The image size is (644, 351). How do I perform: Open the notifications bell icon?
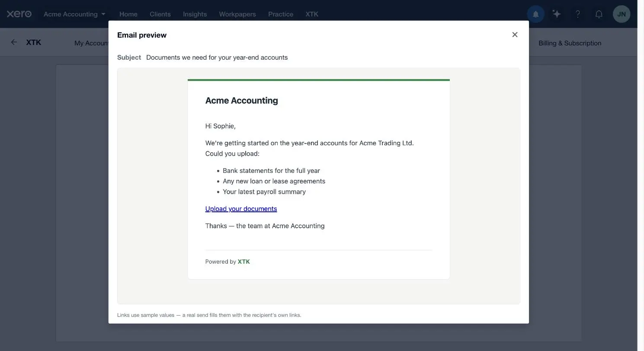tap(599, 14)
